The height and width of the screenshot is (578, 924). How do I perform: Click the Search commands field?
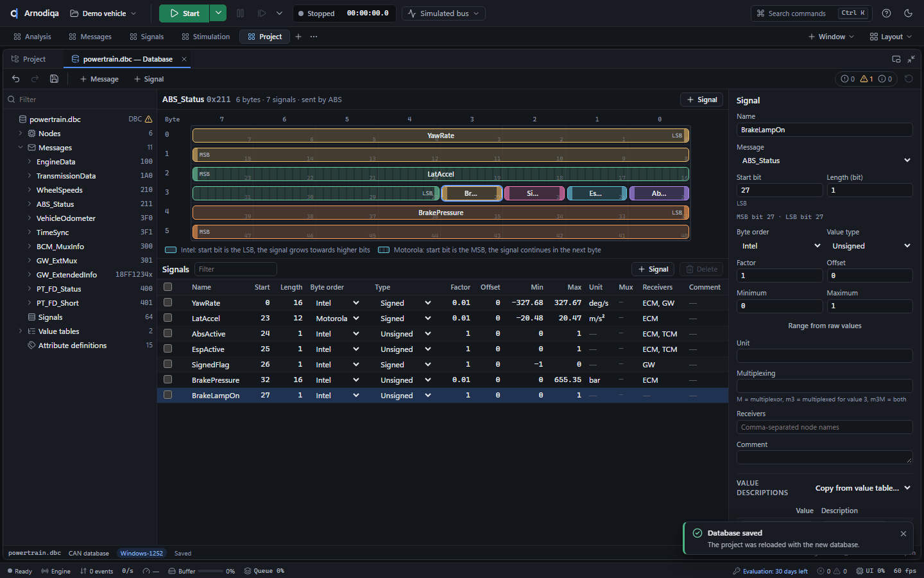[x=812, y=13]
